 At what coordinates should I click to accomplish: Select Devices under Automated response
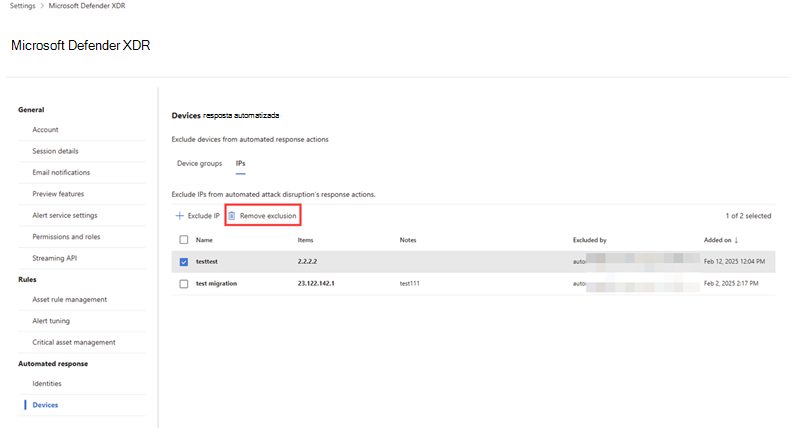point(45,405)
